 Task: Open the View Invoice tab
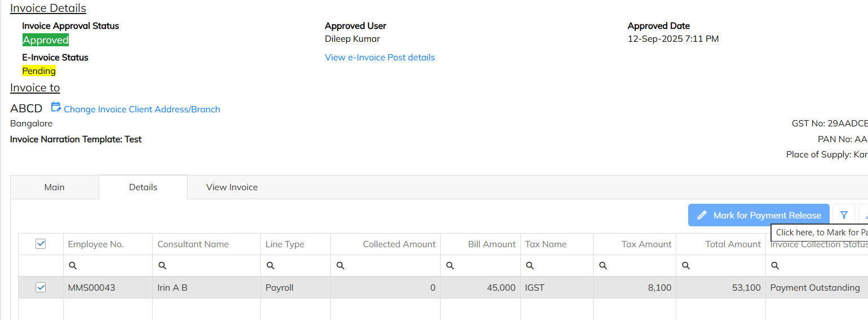tap(232, 187)
